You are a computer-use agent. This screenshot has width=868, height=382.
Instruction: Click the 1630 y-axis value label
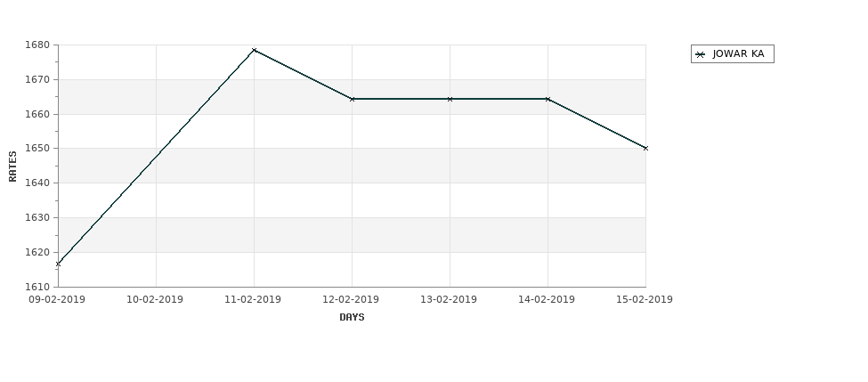click(39, 218)
